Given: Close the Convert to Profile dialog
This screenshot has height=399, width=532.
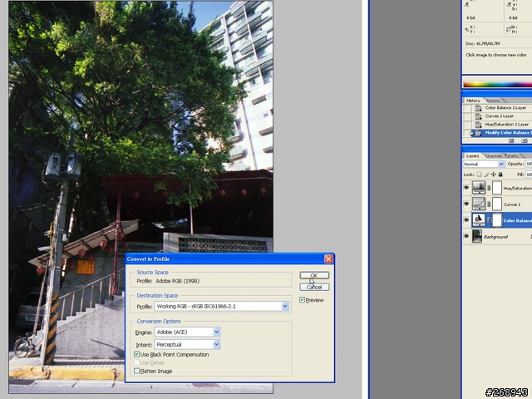Looking at the screenshot, I should coord(328,259).
